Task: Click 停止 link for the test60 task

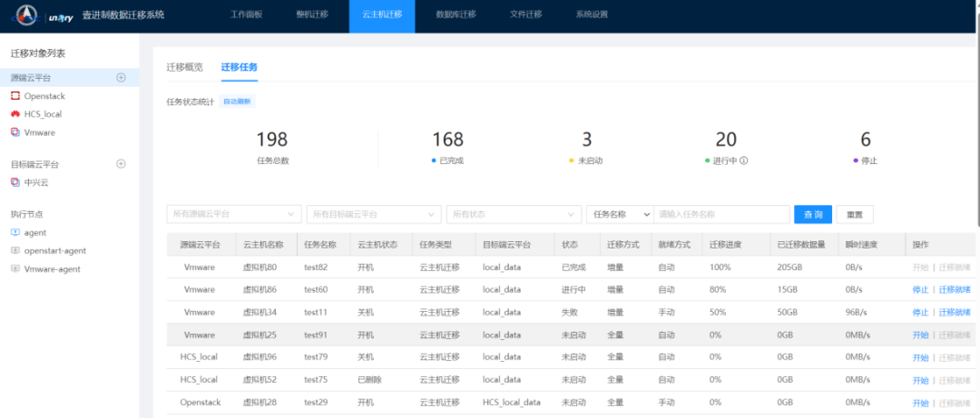Action: click(x=920, y=290)
